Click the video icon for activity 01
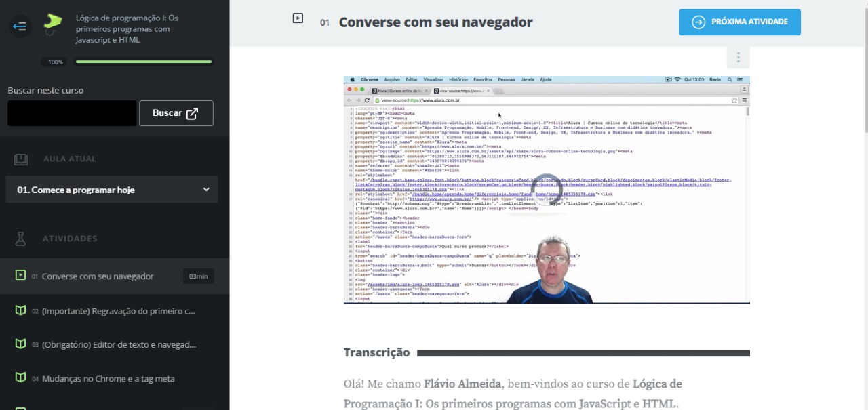The width and height of the screenshot is (868, 410). (20, 276)
